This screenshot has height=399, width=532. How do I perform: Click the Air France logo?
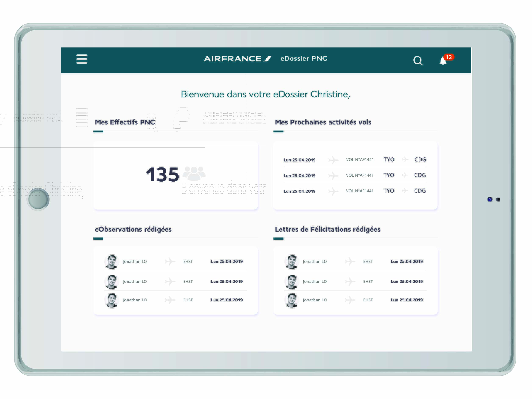pyautogui.click(x=237, y=59)
